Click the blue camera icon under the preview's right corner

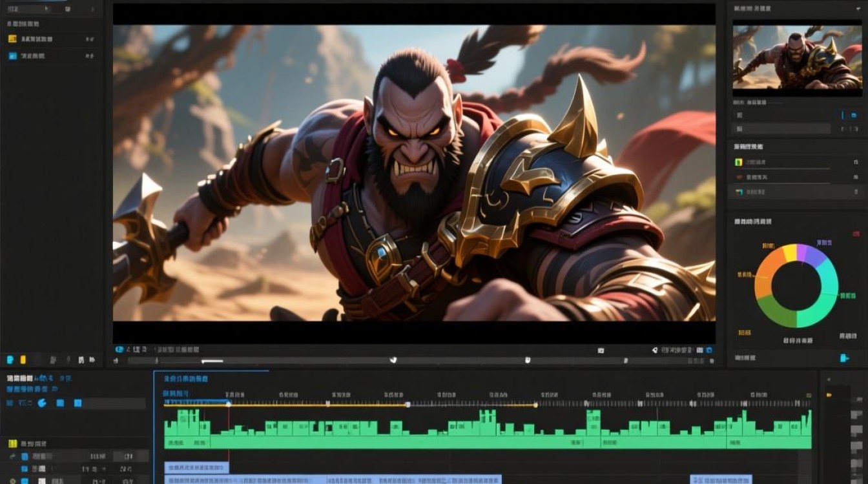click(x=709, y=350)
